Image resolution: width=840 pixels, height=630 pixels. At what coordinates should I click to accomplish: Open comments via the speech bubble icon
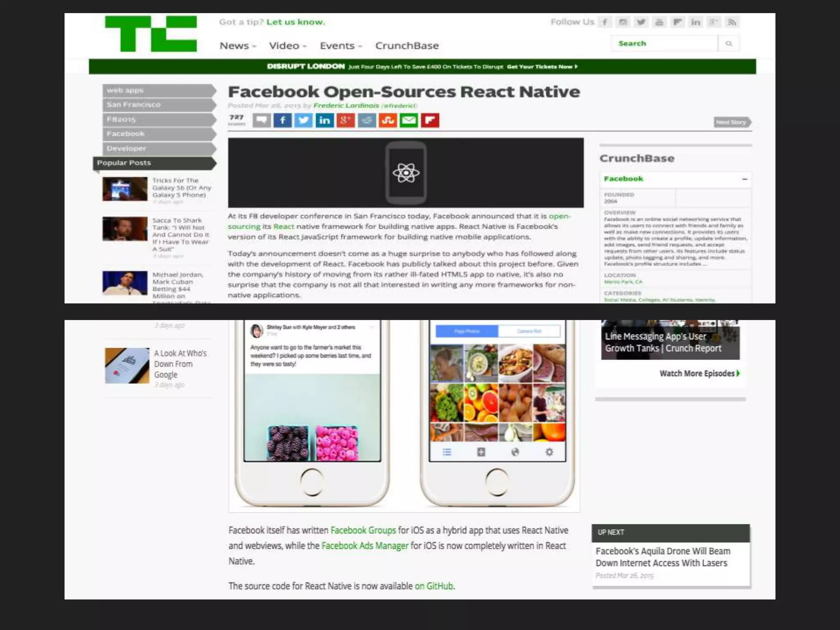262,120
